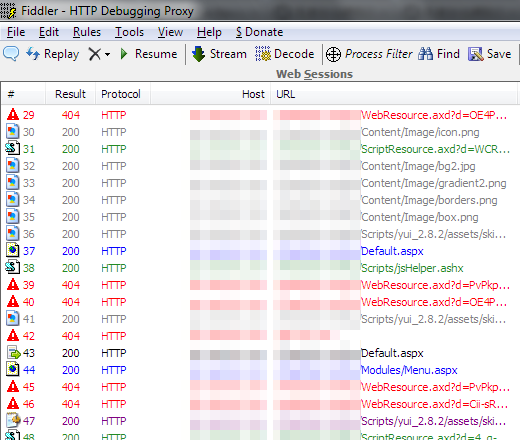Select Scripts/jsHelper.ashx URL
This screenshot has width=520, height=440.
tap(412, 268)
